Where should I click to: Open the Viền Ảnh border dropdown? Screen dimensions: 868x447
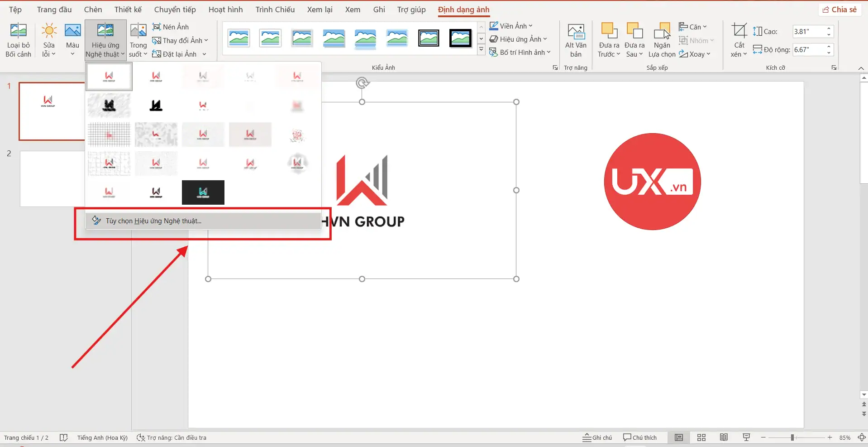(x=511, y=26)
